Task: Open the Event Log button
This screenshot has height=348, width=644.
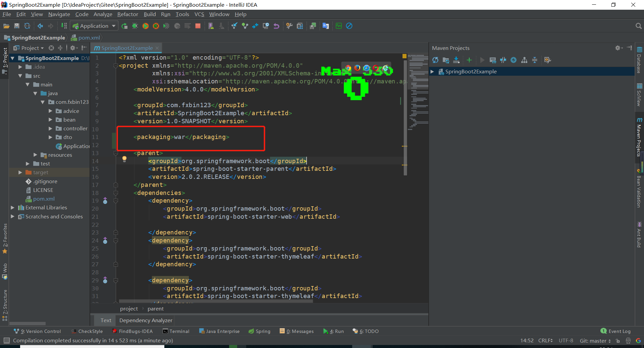Action: pyautogui.click(x=615, y=331)
